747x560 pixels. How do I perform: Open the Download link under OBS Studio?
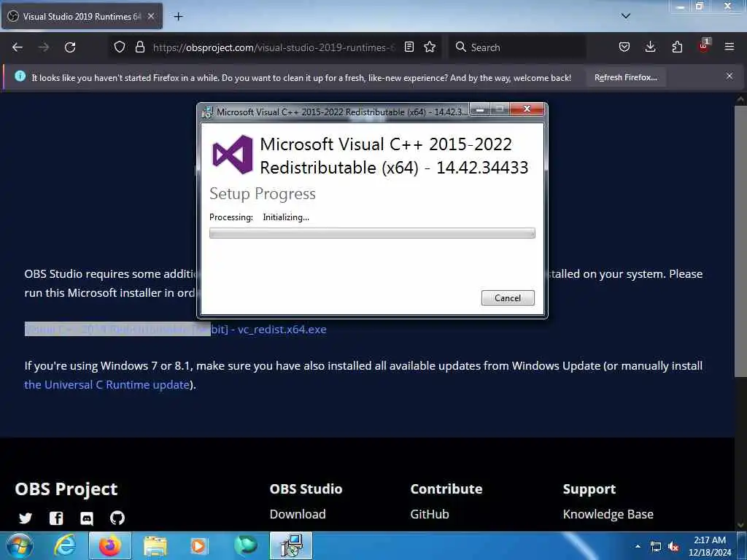pyautogui.click(x=298, y=514)
